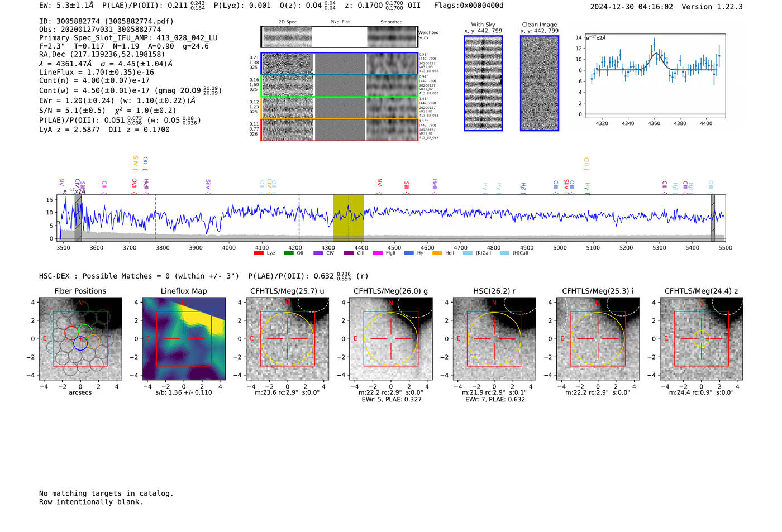Click the Weighted Sum 2D spectrum row
Image resolution: width=782 pixels, height=532 pixels.
pos(339,37)
